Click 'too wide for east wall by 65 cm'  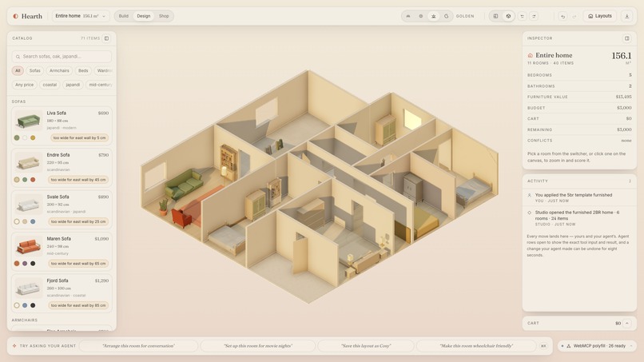pos(78,264)
